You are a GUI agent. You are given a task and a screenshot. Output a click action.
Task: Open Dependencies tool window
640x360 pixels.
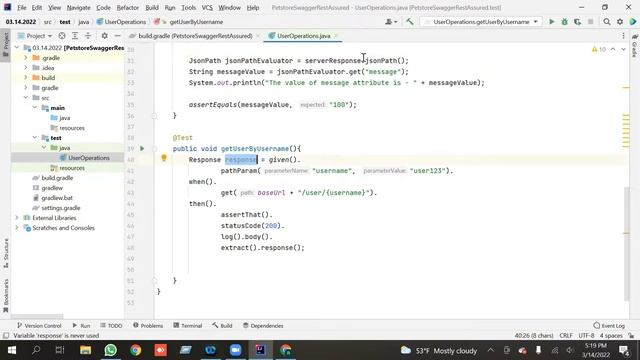click(263, 325)
